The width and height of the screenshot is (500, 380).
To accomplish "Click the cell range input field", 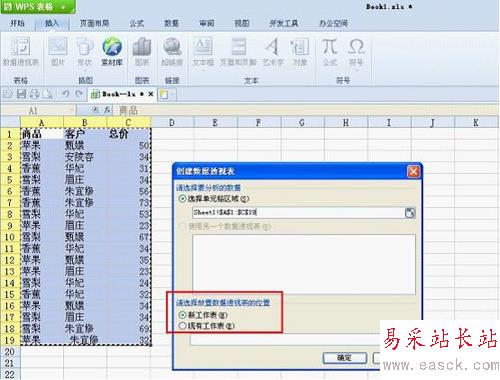I will point(298,213).
